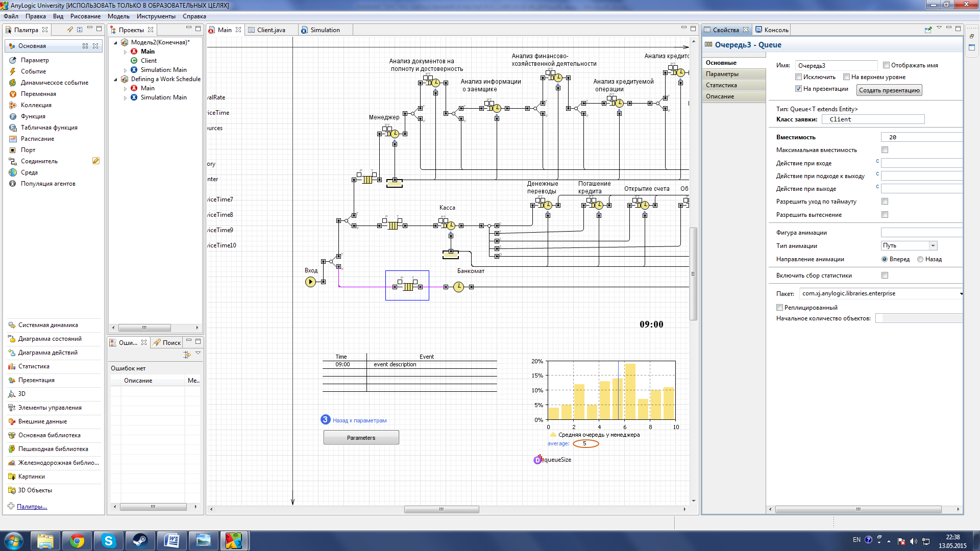The image size is (980, 551).
Task: Select the Parameter palette element
Action: pos(35,60)
